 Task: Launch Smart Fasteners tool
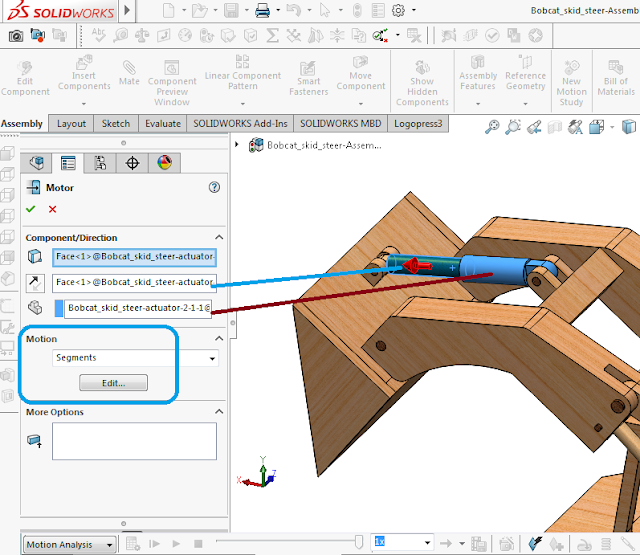(x=308, y=78)
